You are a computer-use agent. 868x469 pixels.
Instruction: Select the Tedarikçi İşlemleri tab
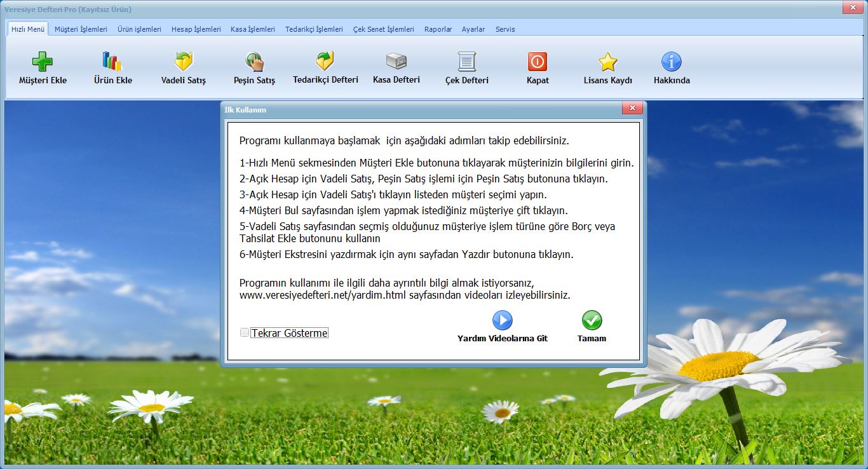coord(314,29)
